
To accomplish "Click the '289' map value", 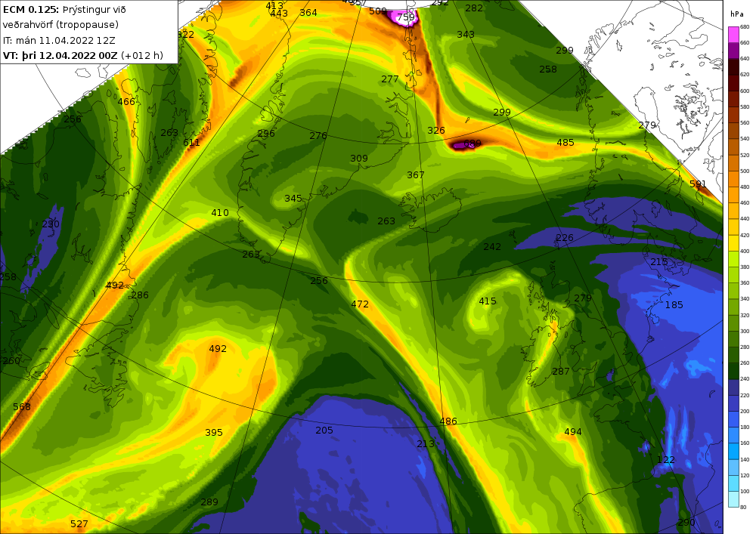I will (209, 502).
